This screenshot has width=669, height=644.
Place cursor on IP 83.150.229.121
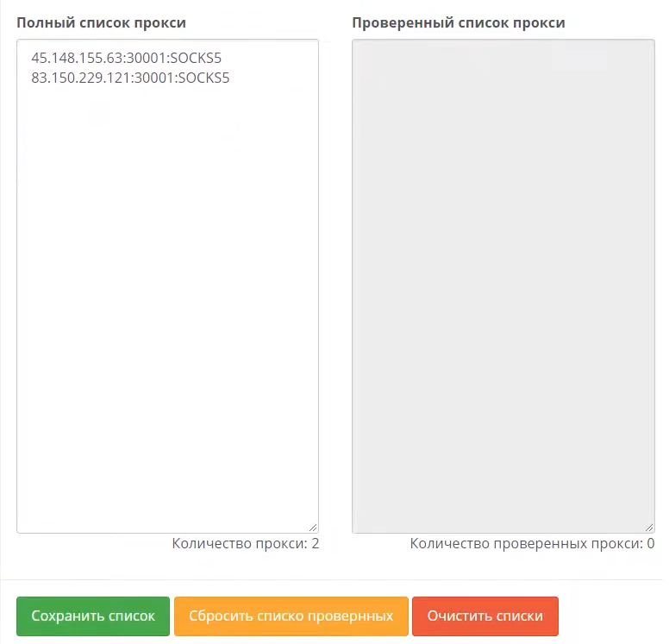click(81, 78)
